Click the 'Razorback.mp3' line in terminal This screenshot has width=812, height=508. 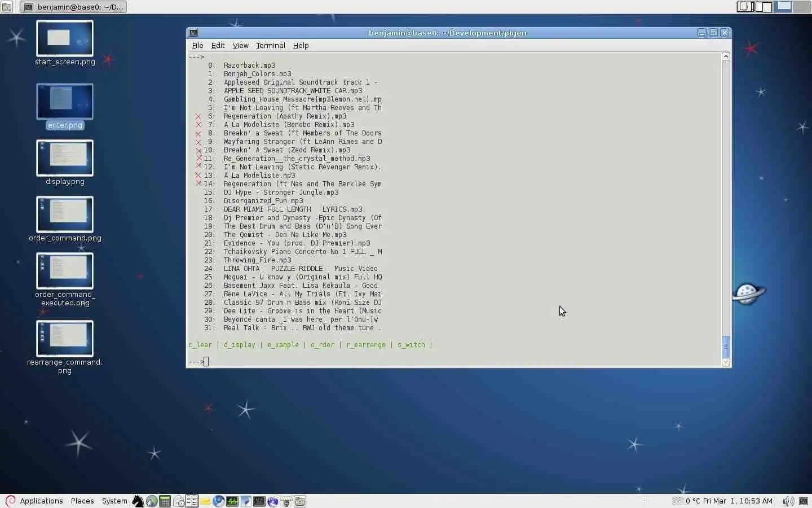249,65
